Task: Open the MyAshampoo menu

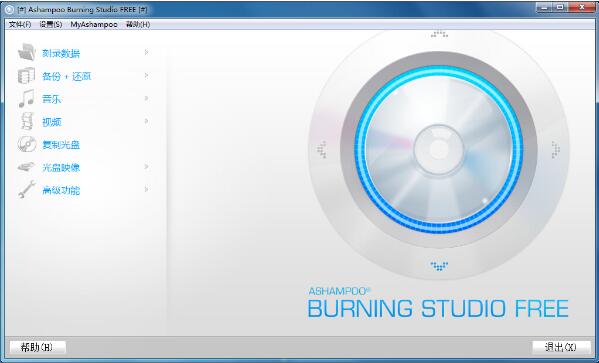Action: (x=94, y=24)
